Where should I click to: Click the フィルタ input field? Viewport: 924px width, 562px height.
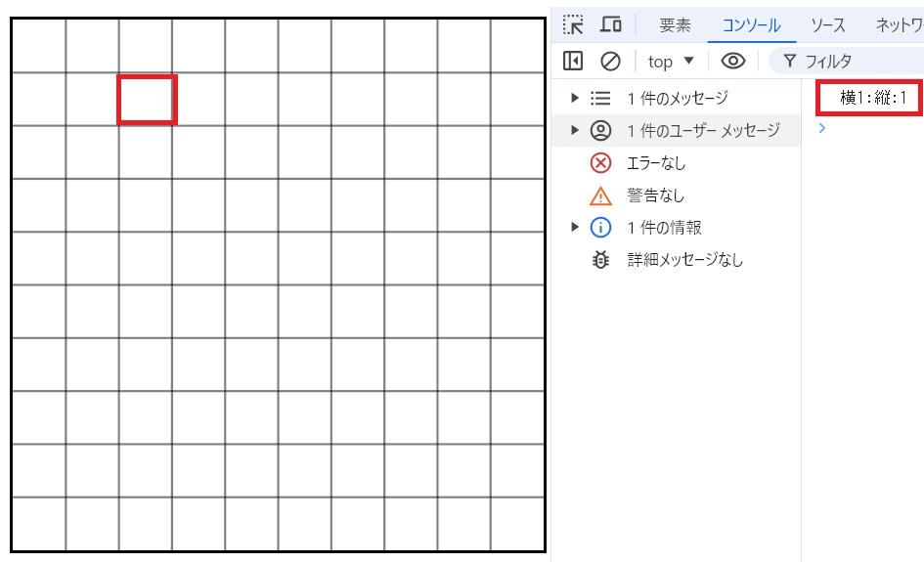click(x=848, y=61)
